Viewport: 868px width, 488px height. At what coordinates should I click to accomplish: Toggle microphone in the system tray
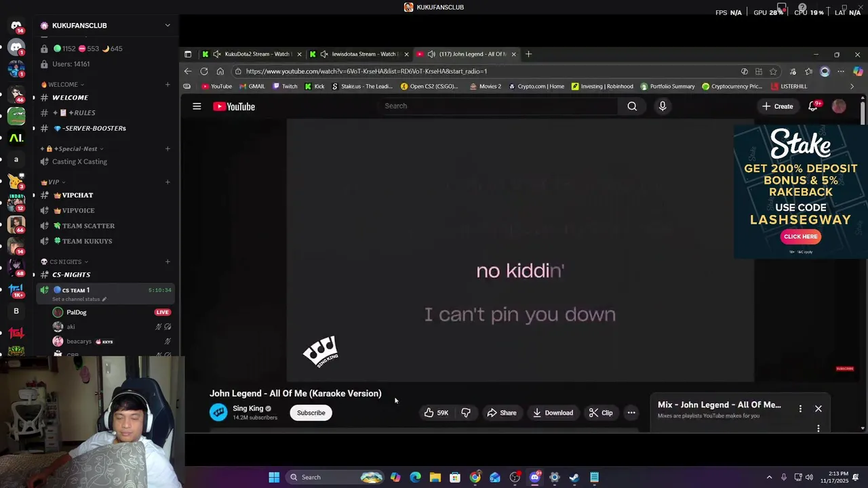[x=784, y=477]
